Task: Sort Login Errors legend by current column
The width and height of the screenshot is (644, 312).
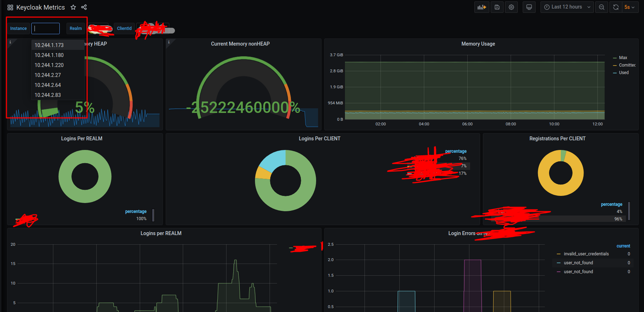Action: click(623, 246)
